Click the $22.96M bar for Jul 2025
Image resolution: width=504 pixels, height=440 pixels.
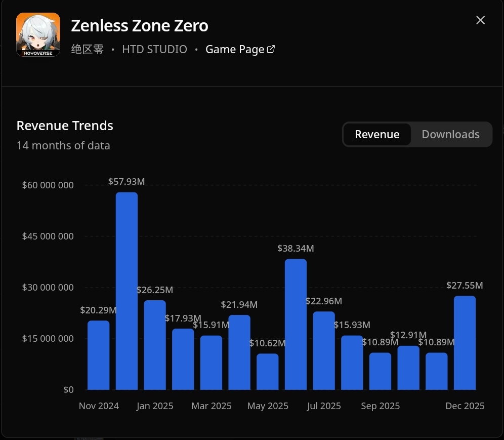point(324,350)
